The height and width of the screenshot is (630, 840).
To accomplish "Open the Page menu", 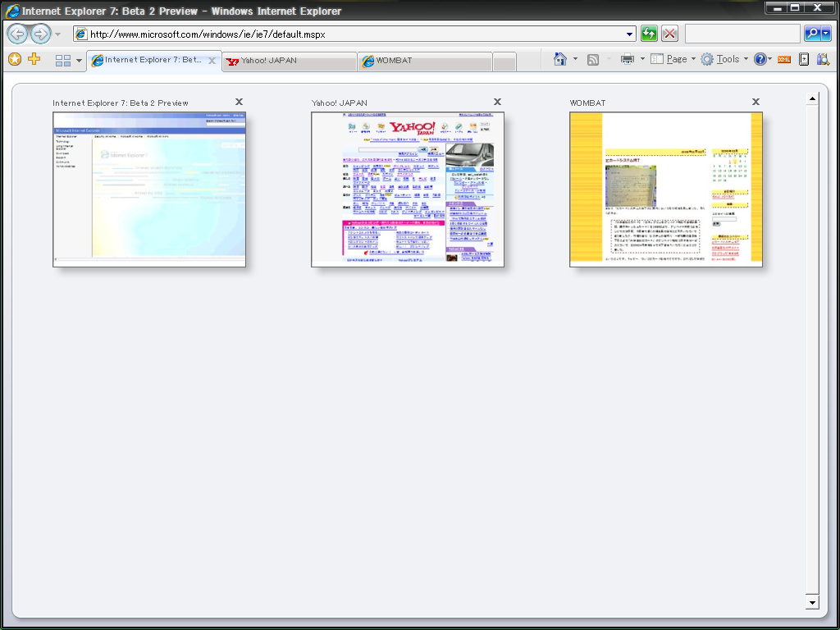I will 673,59.
